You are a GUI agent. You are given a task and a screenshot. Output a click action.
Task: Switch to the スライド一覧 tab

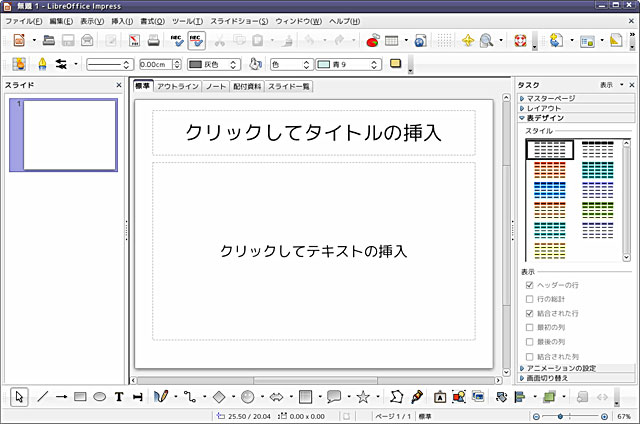(289, 87)
